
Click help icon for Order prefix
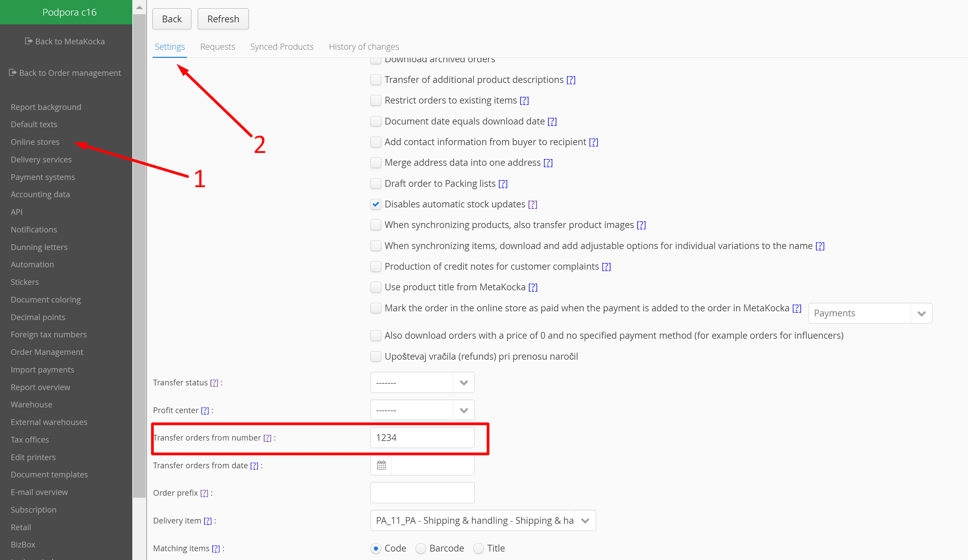pyautogui.click(x=204, y=493)
